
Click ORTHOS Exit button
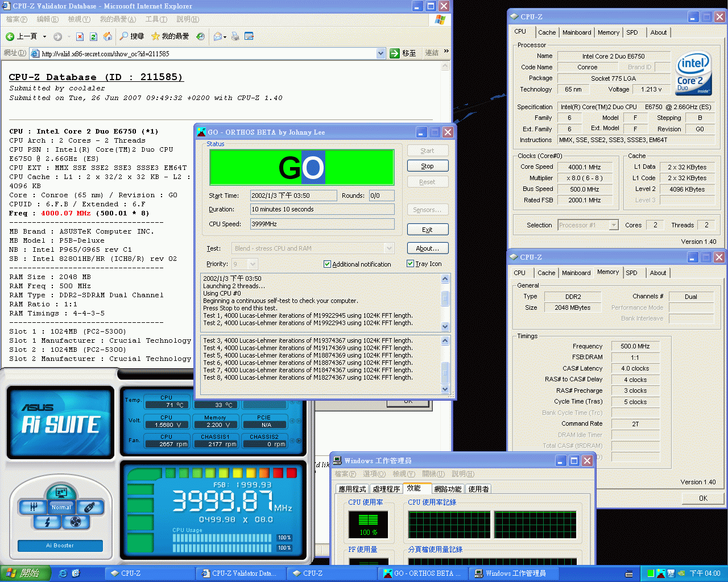pyautogui.click(x=428, y=230)
